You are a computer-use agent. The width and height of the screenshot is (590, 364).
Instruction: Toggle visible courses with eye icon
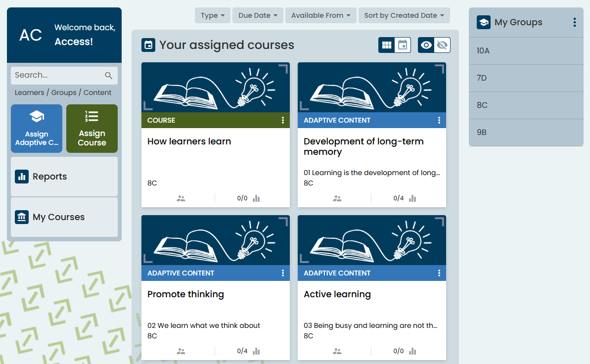coord(426,45)
